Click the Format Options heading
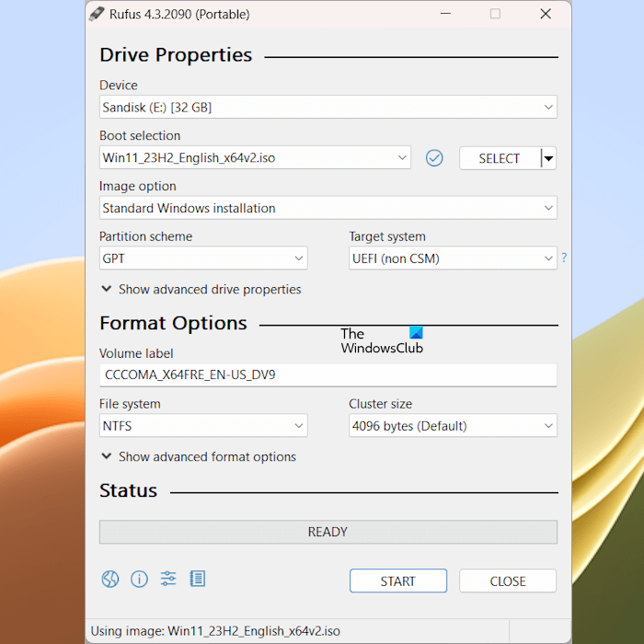 coord(173,323)
